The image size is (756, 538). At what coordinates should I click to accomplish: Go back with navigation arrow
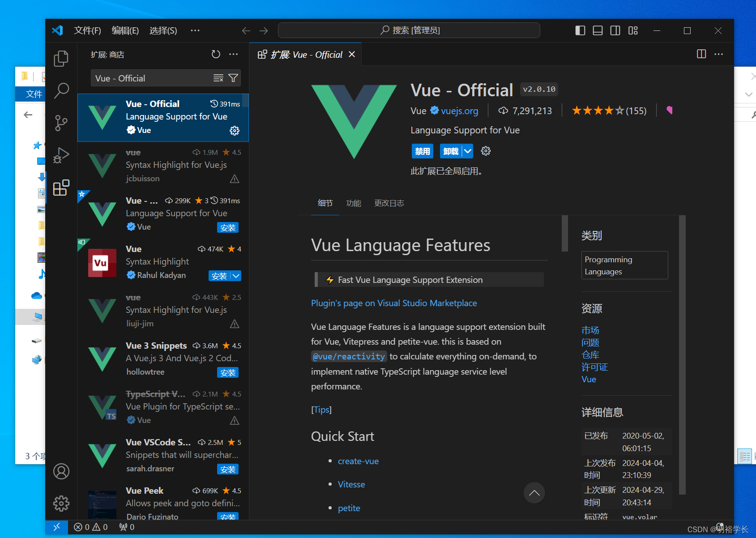click(246, 30)
